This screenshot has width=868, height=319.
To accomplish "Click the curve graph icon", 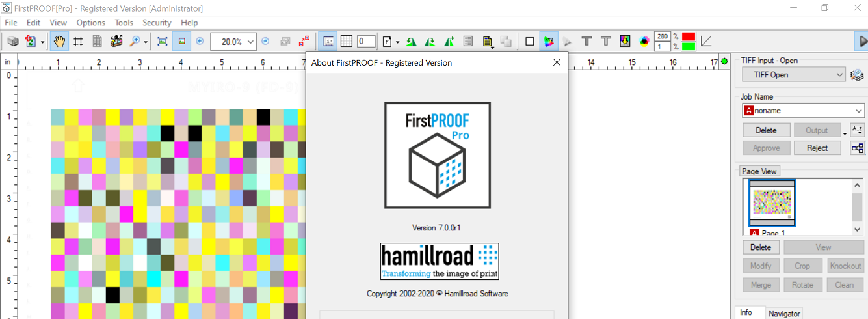I will (706, 41).
